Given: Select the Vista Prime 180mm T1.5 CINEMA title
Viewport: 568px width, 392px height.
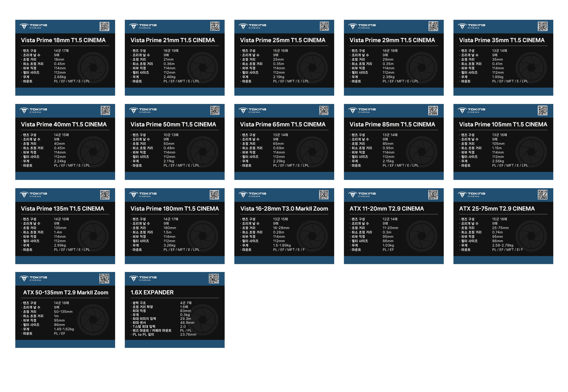Looking at the screenshot, I should (175, 208).
